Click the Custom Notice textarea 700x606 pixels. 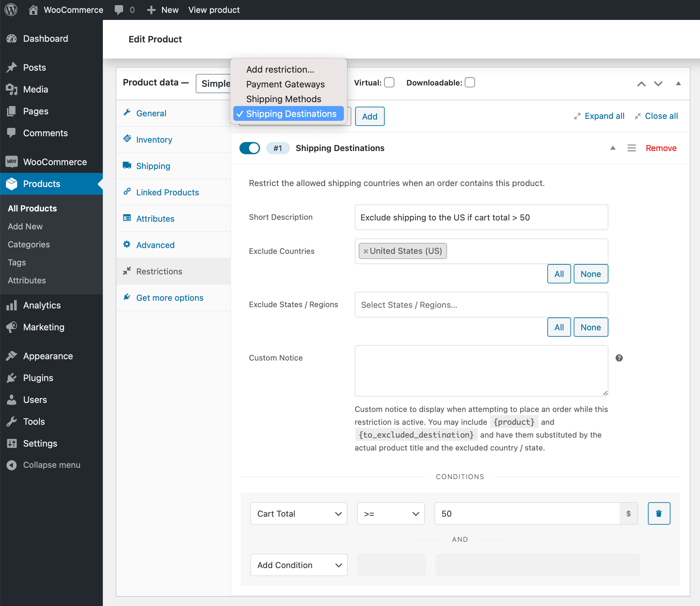pos(481,370)
